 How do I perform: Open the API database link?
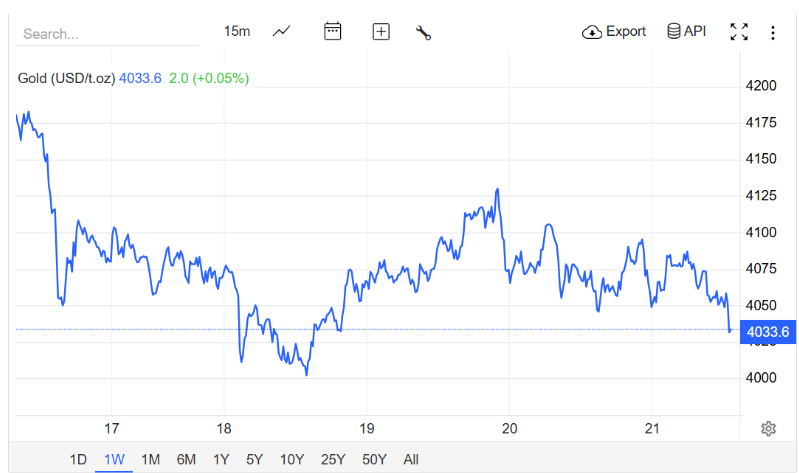(686, 32)
